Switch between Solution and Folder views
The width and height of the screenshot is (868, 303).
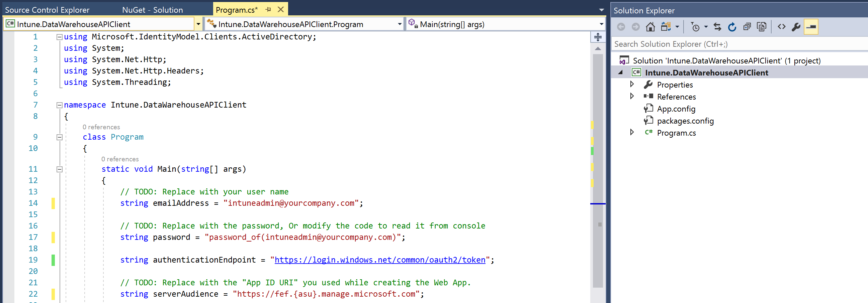(x=666, y=27)
